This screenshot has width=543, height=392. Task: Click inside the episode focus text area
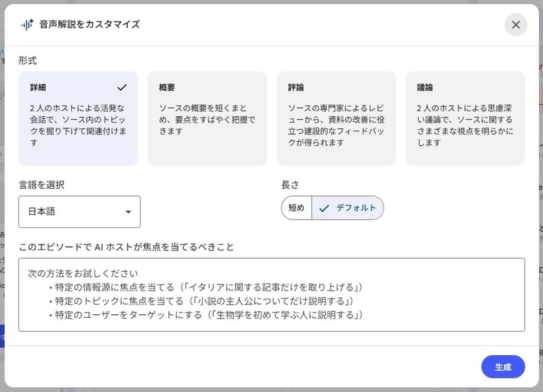pyautogui.click(x=271, y=296)
